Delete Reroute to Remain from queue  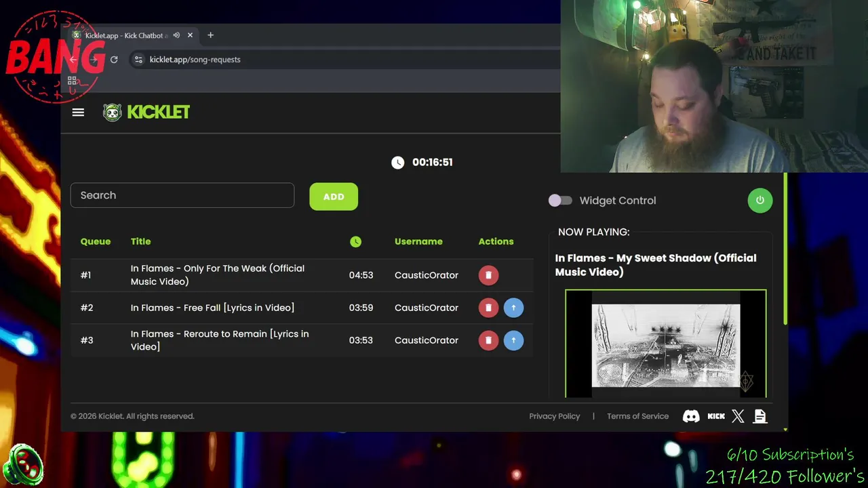488,340
